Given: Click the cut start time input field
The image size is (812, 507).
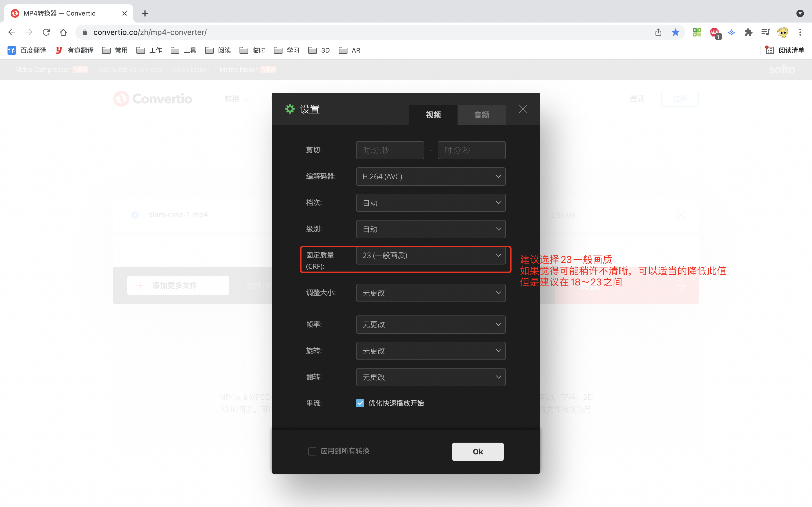Looking at the screenshot, I should (x=390, y=150).
